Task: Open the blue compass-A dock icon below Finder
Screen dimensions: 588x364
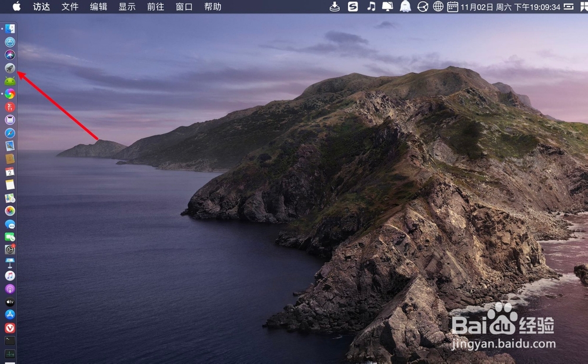Action: click(x=10, y=42)
